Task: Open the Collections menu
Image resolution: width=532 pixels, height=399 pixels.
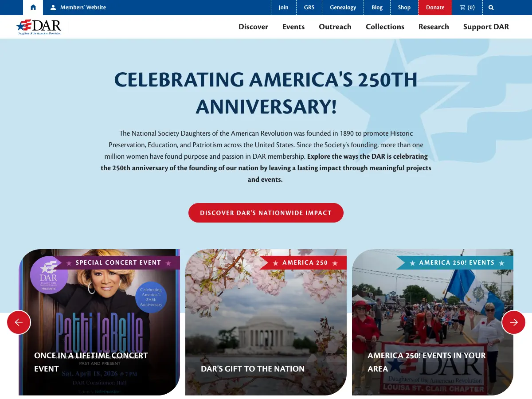Action: click(x=385, y=27)
